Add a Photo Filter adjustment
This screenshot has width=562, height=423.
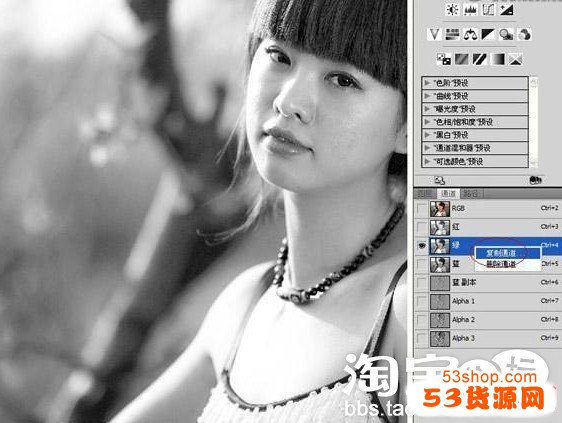pos(506,34)
